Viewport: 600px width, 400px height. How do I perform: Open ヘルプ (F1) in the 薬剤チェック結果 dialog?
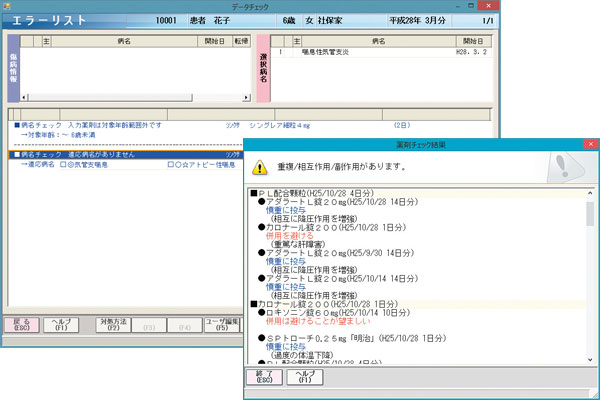pos(305,377)
